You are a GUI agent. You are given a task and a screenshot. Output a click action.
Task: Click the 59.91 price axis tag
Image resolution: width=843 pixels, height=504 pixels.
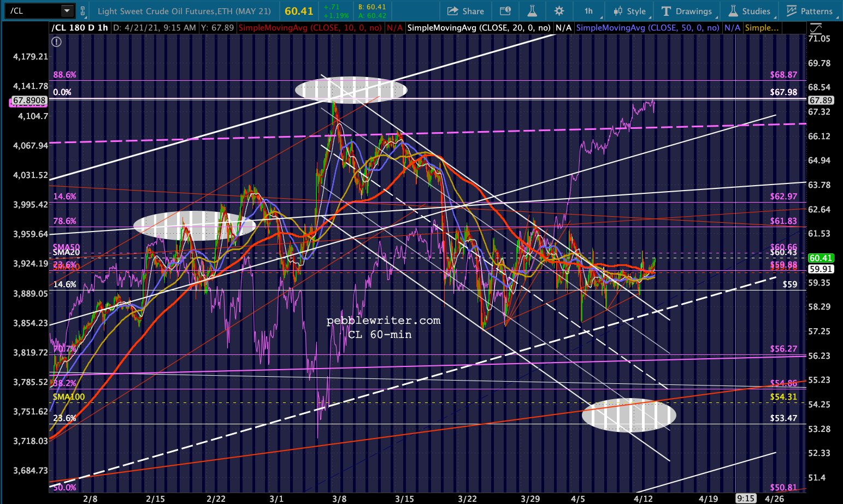tap(821, 269)
